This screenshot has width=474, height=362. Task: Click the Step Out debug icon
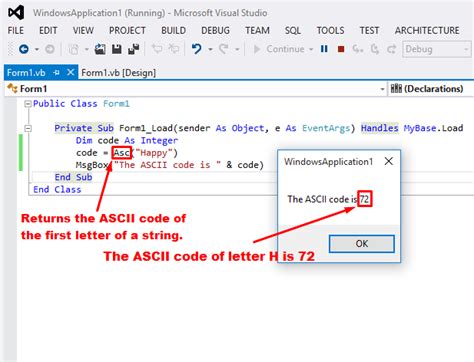click(x=392, y=49)
